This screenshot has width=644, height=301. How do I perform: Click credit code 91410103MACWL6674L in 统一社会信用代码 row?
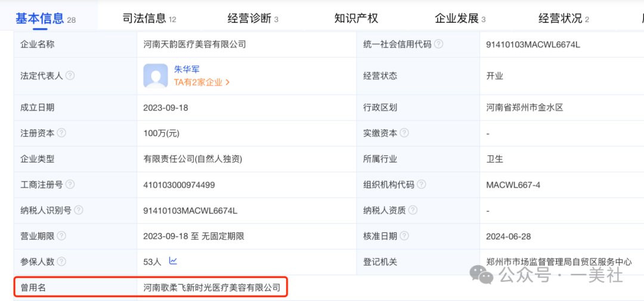tap(533, 44)
